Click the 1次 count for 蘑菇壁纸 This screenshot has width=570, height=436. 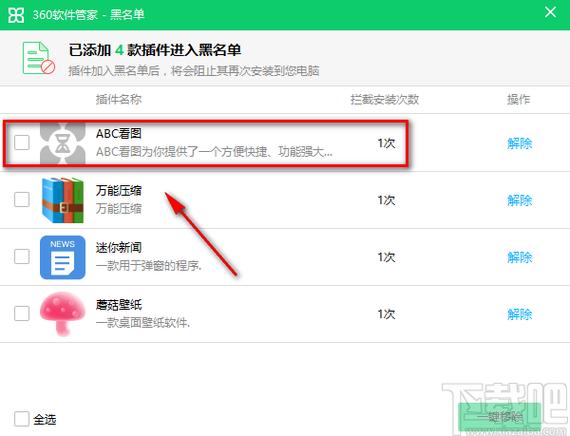pos(386,314)
